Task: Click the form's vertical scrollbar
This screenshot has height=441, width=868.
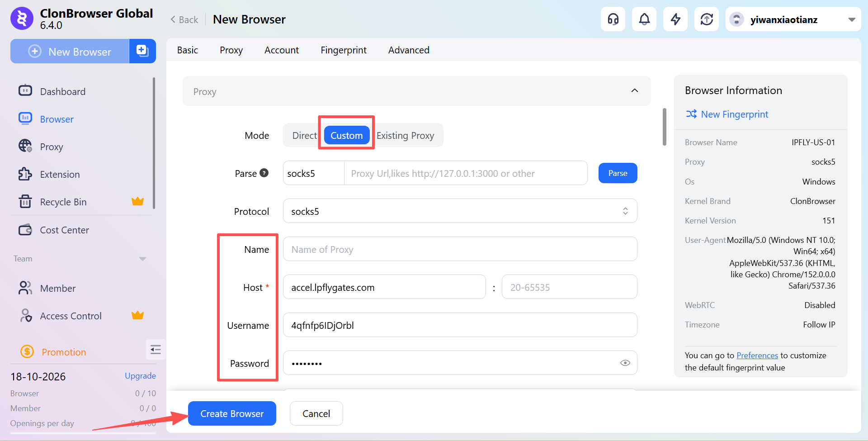Action: (x=665, y=127)
